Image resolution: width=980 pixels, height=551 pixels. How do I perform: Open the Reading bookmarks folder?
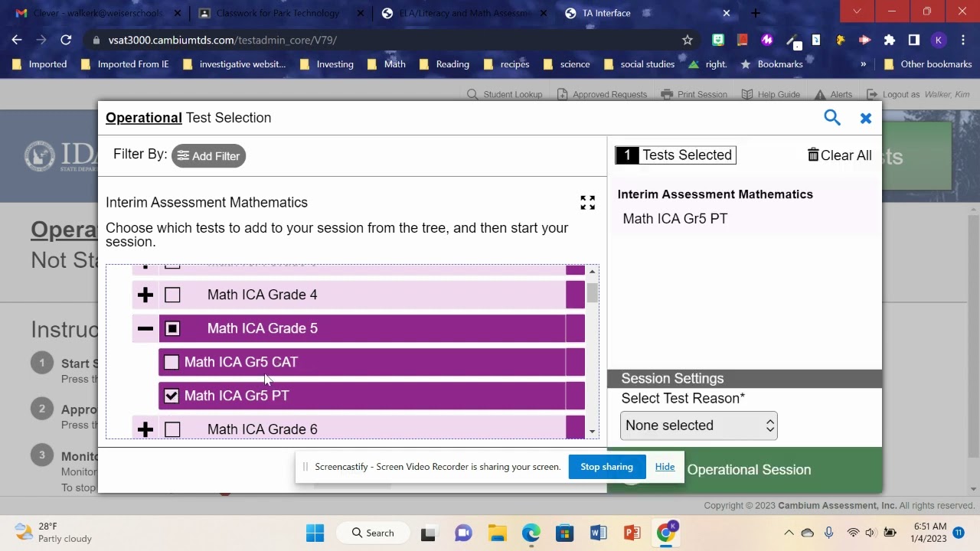click(444, 64)
